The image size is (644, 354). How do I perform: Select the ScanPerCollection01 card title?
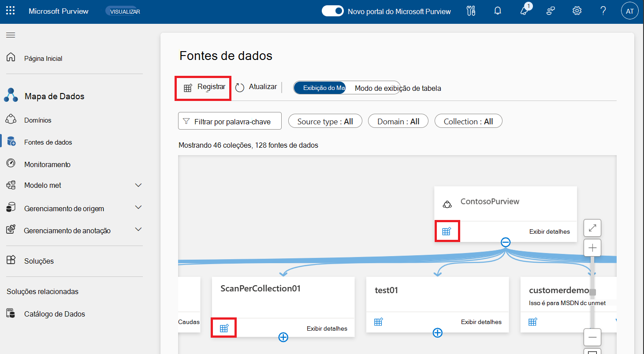click(x=261, y=288)
